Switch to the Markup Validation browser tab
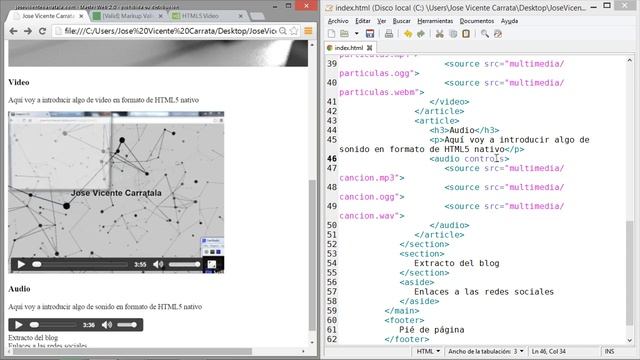Viewport: 640px width, 360px height. tap(127, 16)
